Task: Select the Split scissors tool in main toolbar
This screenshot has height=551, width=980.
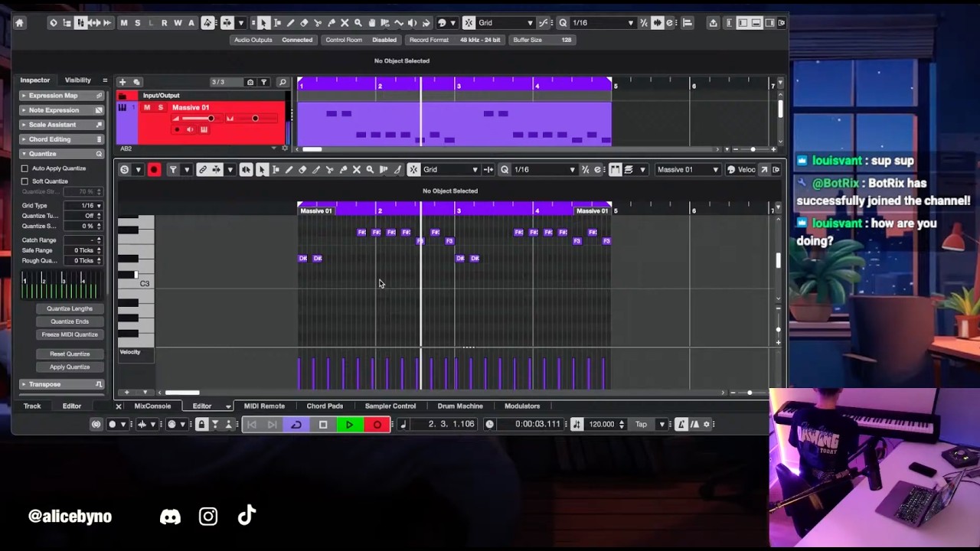Action: [318, 23]
